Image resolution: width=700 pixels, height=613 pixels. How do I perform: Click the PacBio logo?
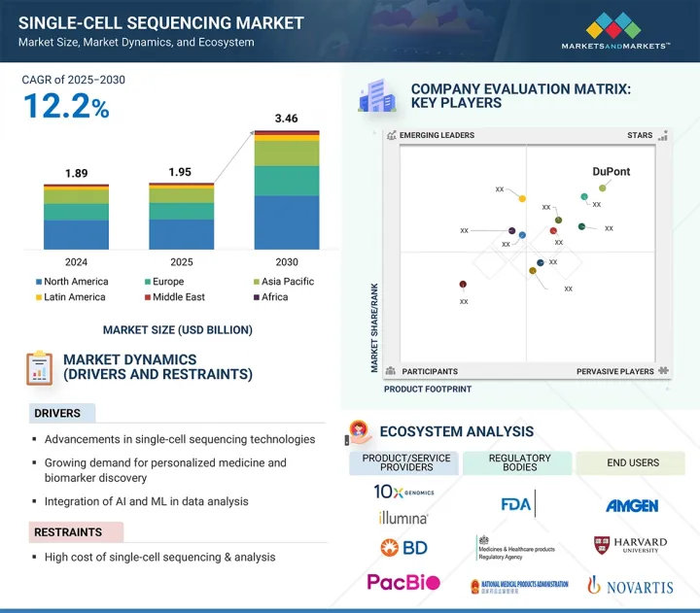pos(402,583)
